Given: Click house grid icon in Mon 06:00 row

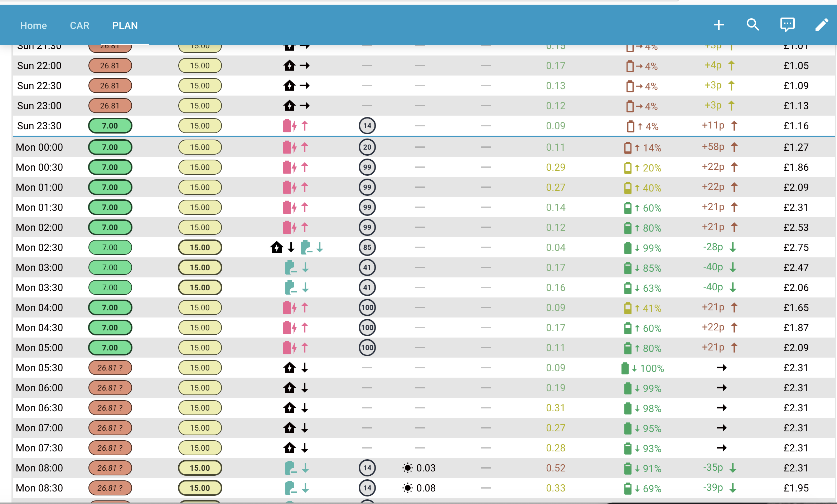Looking at the screenshot, I should (290, 388).
